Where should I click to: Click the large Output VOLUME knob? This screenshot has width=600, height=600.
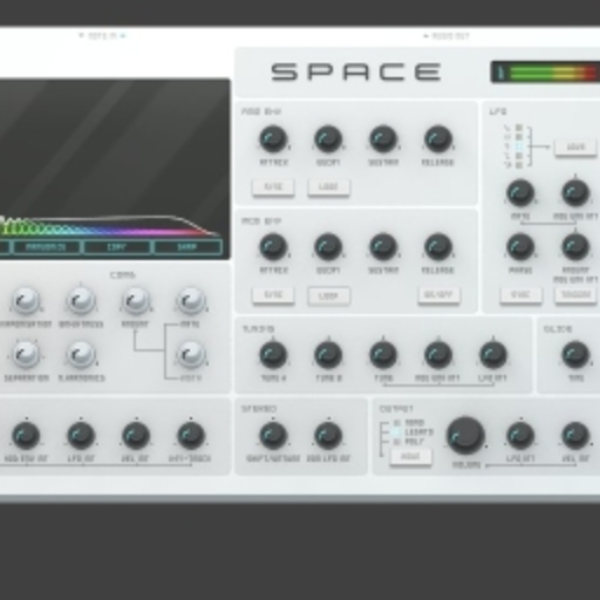point(466,435)
